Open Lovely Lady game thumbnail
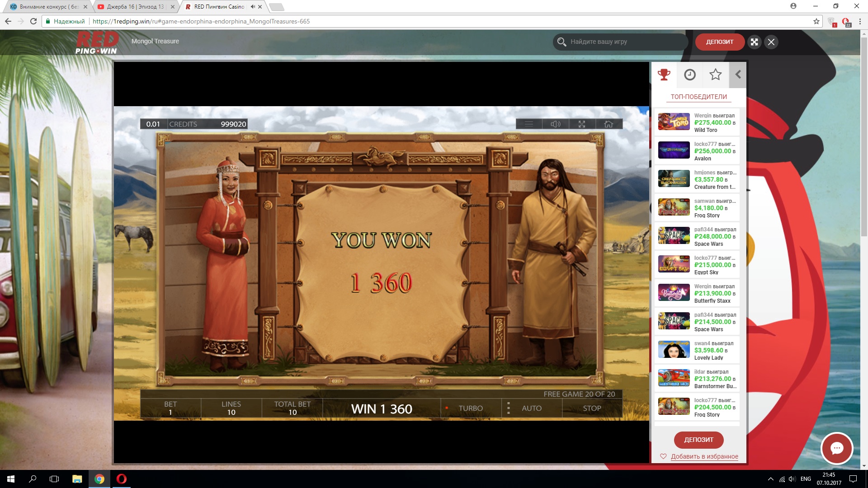This screenshot has width=868, height=488. point(674,349)
